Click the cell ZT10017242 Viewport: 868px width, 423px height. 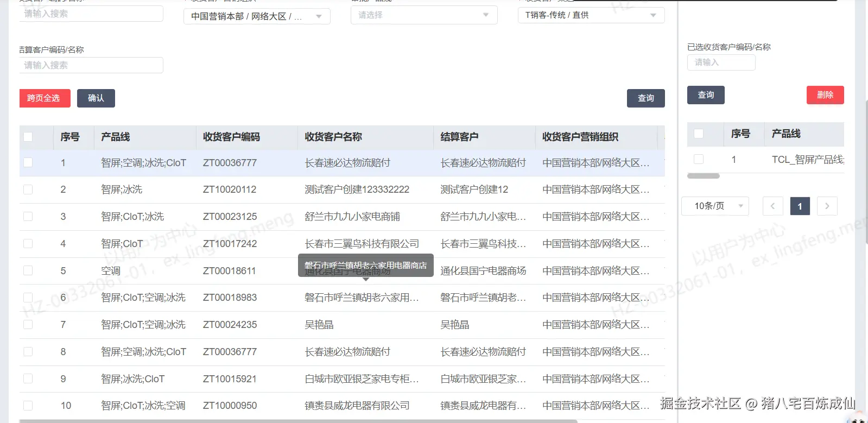click(x=230, y=244)
